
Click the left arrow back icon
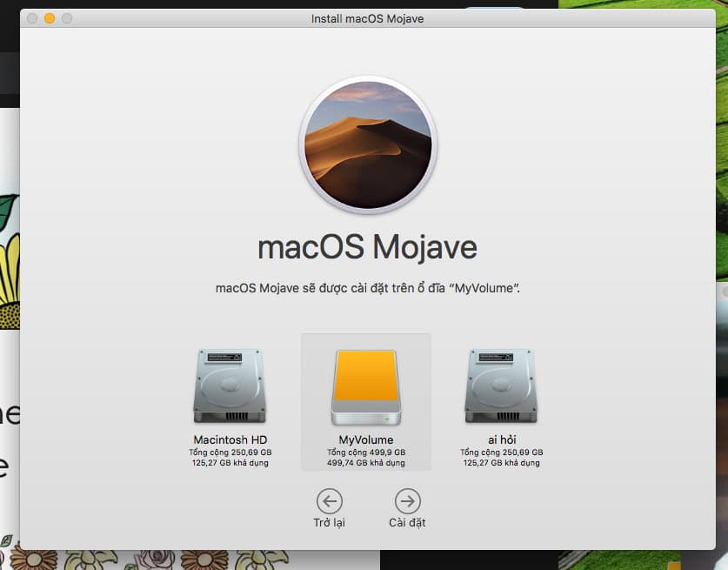329,501
